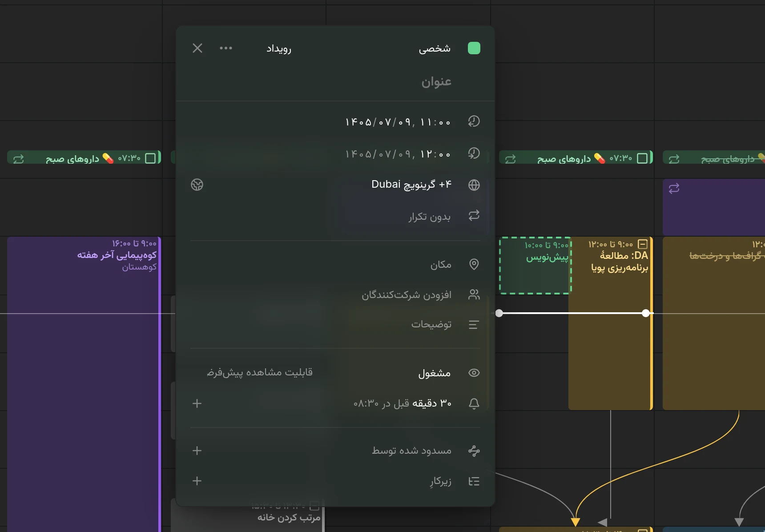The width and height of the screenshot is (765, 532).
Task: Click the reminder bell icon
Action: [474, 403]
